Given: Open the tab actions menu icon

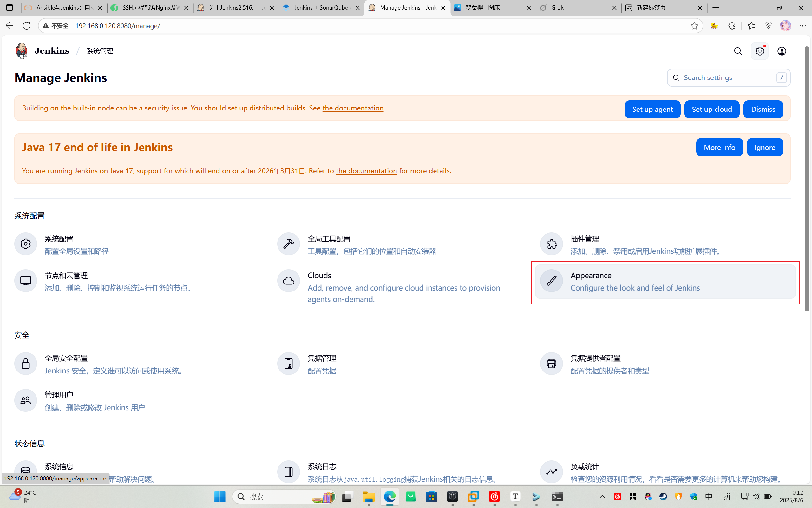Looking at the screenshot, I should pyautogui.click(x=10, y=8).
